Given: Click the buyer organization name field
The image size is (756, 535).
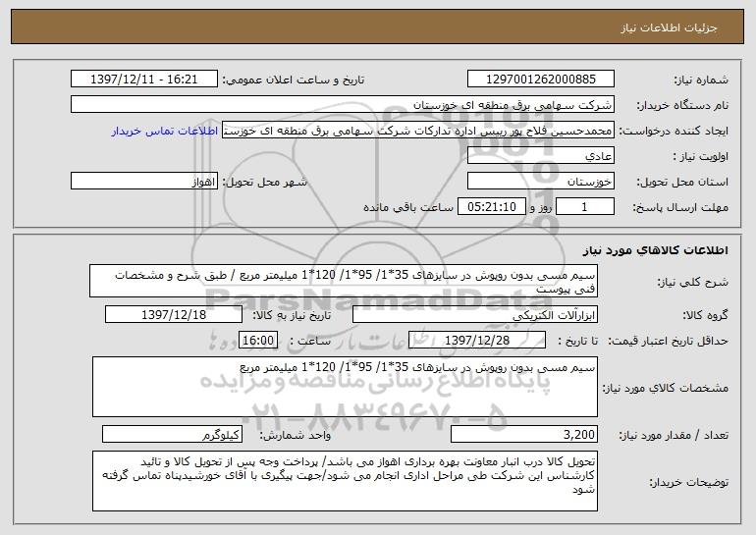Looking at the screenshot, I should [x=343, y=105].
